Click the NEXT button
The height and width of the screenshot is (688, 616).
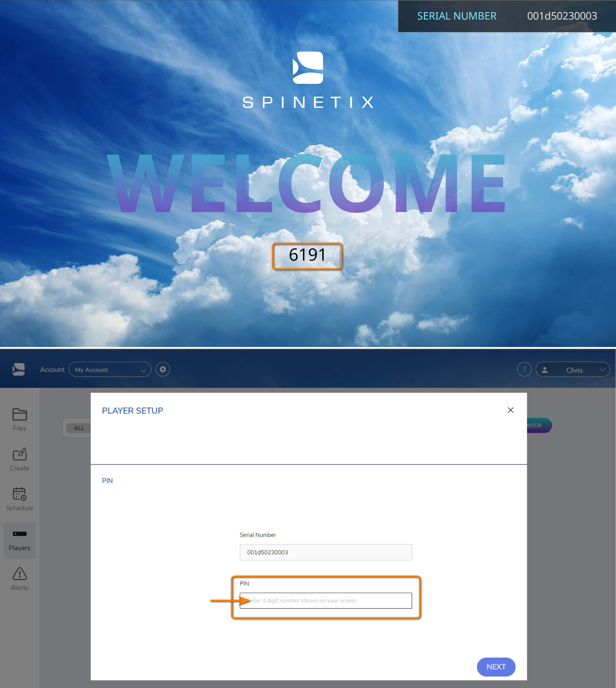tap(496, 667)
